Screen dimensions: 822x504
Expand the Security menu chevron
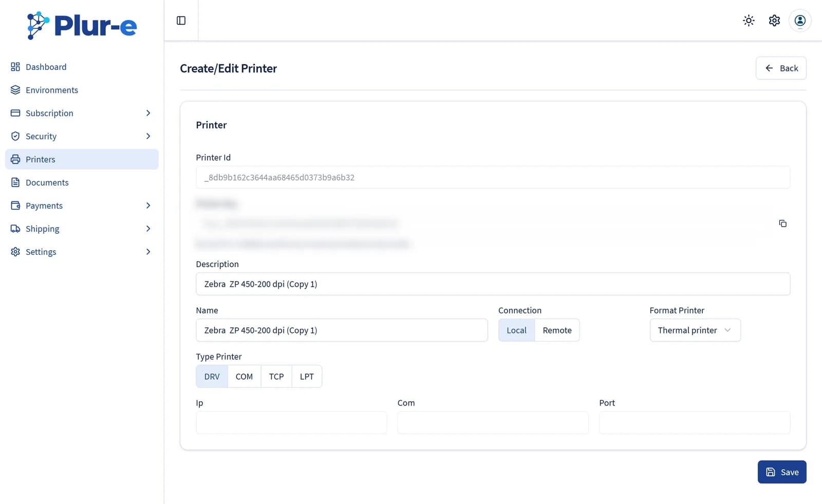click(148, 136)
